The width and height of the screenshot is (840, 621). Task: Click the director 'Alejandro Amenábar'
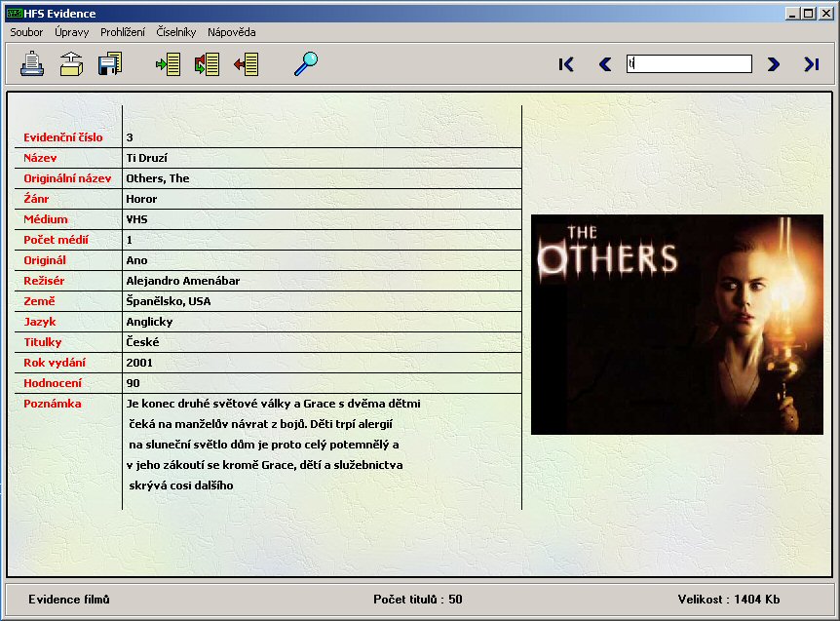(x=182, y=281)
